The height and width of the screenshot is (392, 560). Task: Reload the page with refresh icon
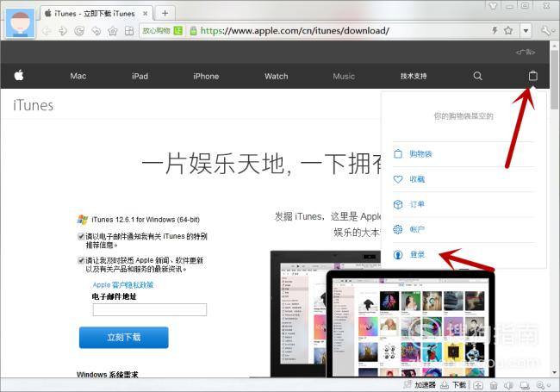[x=79, y=31]
